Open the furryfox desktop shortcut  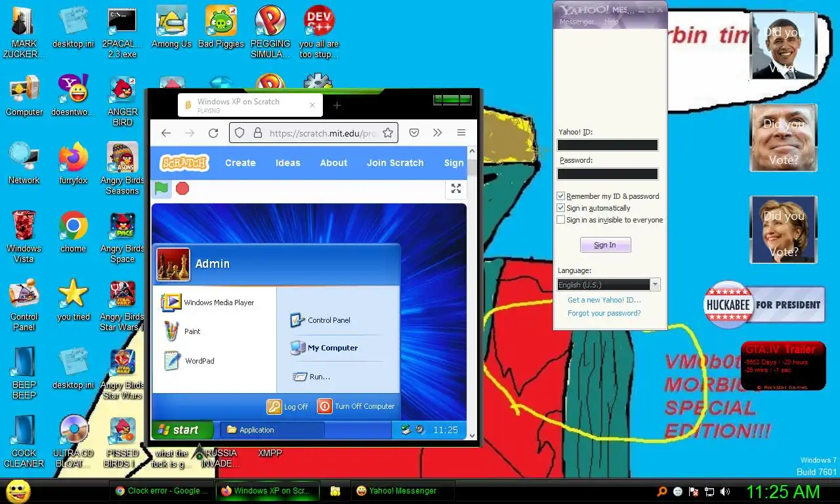pos(73,163)
